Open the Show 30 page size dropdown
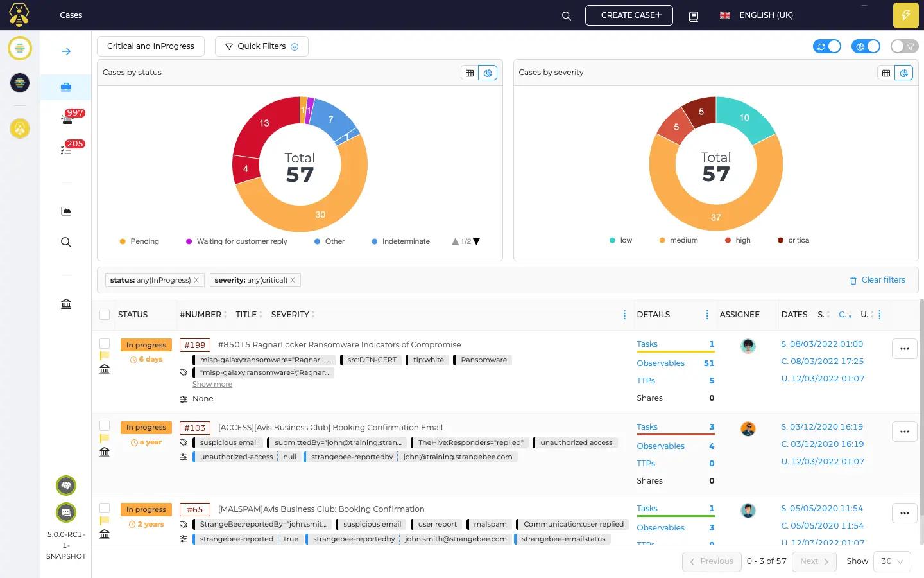This screenshot has width=924, height=578. coord(891,561)
